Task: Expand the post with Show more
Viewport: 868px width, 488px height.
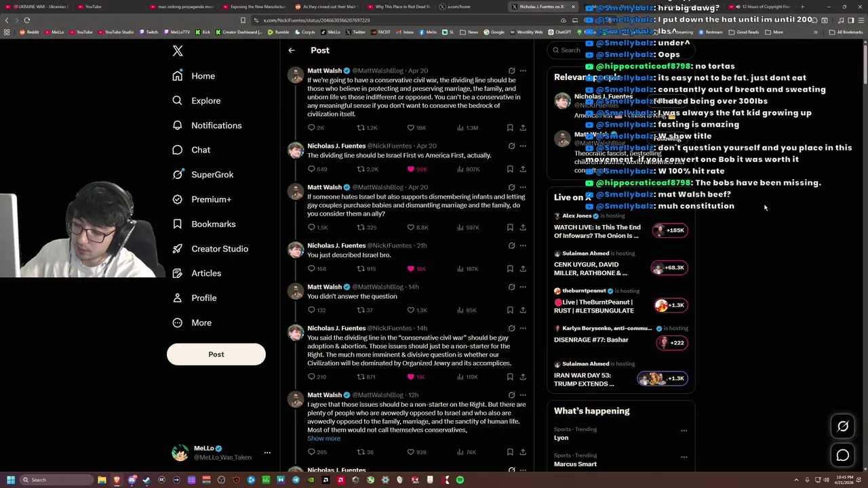Action: [x=323, y=439]
